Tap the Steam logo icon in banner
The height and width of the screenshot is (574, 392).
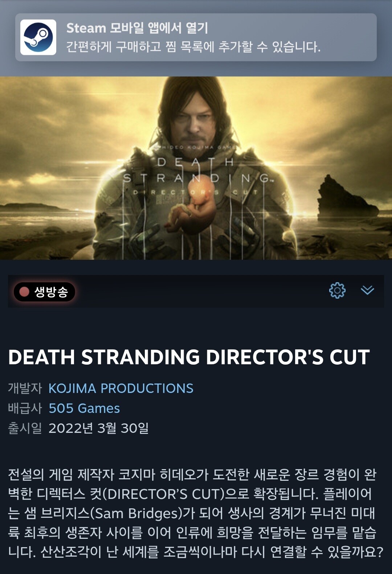coord(38,37)
